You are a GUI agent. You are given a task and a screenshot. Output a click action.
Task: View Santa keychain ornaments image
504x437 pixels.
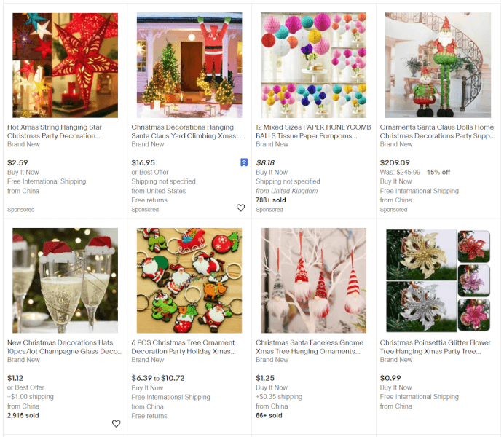pyautogui.click(x=189, y=280)
